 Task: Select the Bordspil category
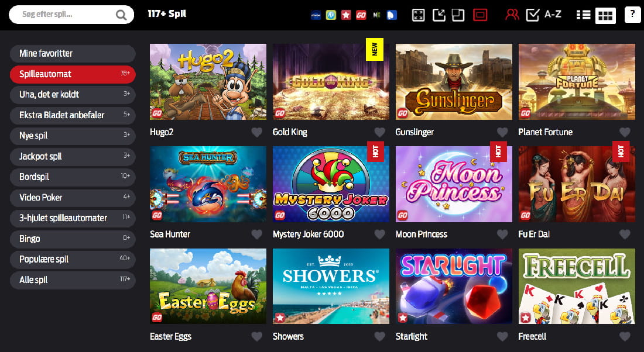[73, 177]
